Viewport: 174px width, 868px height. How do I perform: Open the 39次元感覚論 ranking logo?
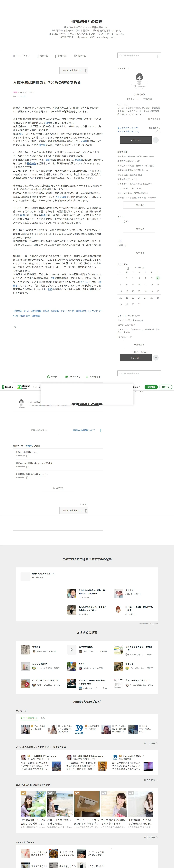pos(79,730)
